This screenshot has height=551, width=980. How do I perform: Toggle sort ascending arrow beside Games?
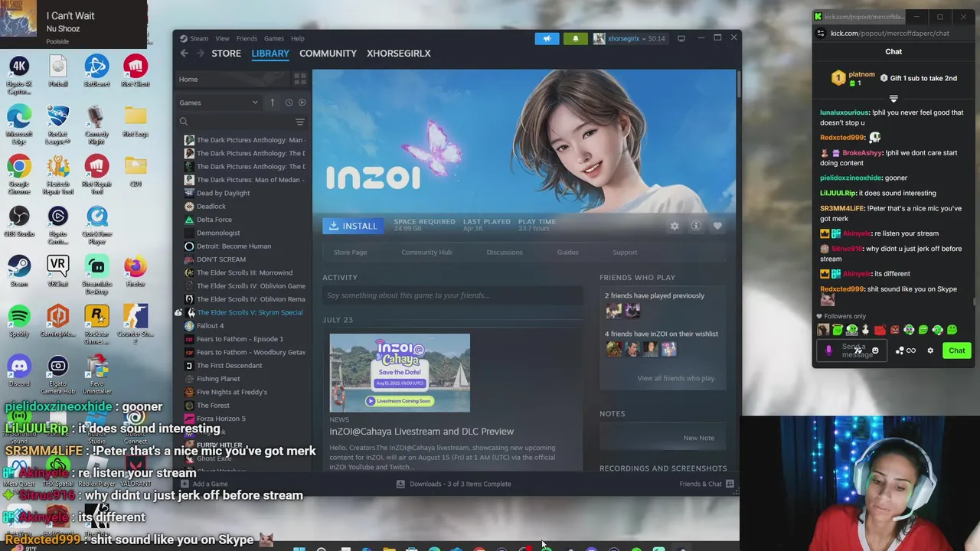[x=272, y=103]
